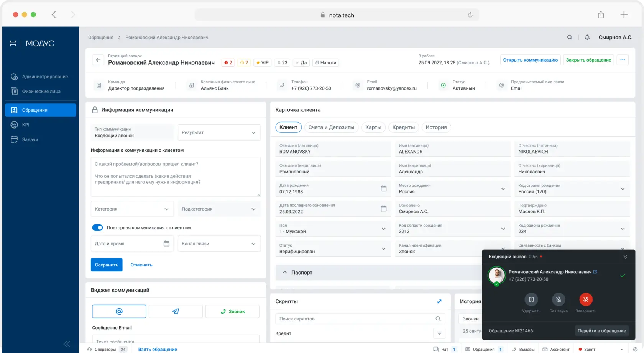644x353 pixels.
Task: Open the scripts filter icon next to Кредит
Action: pyautogui.click(x=439, y=333)
